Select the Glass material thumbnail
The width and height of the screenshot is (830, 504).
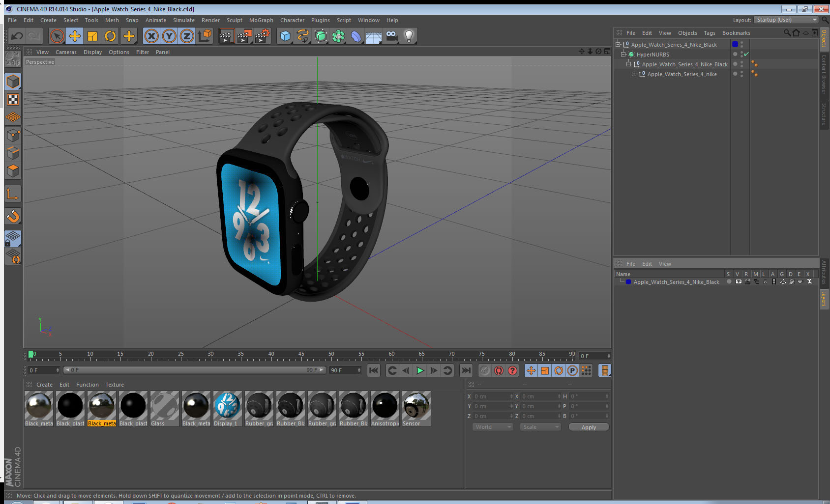click(164, 409)
